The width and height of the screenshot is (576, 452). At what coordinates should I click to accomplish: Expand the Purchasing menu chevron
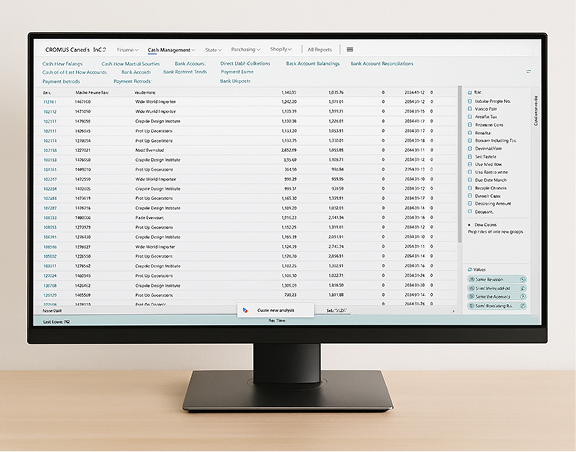259,50
